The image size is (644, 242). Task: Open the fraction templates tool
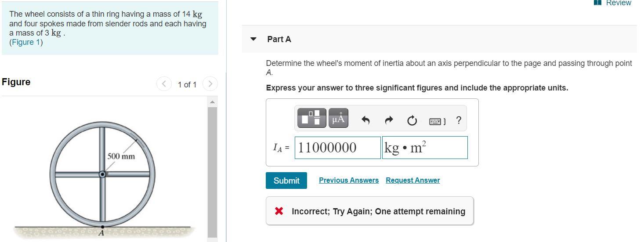(x=312, y=118)
